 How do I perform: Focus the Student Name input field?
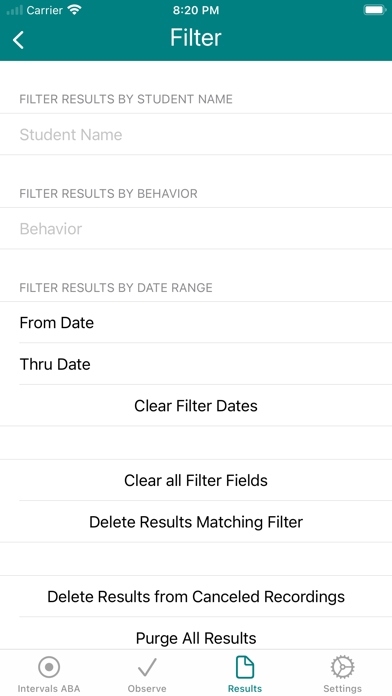pos(196,134)
